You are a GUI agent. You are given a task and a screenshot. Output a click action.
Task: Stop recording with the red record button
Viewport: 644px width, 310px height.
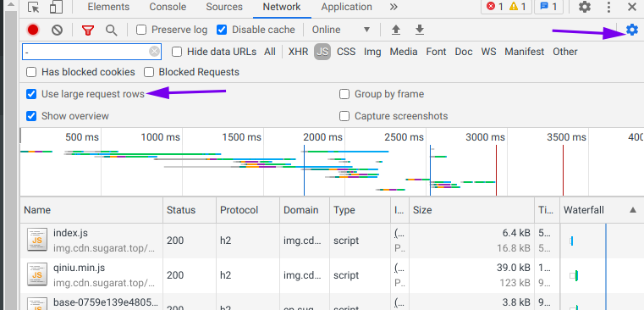tap(33, 30)
